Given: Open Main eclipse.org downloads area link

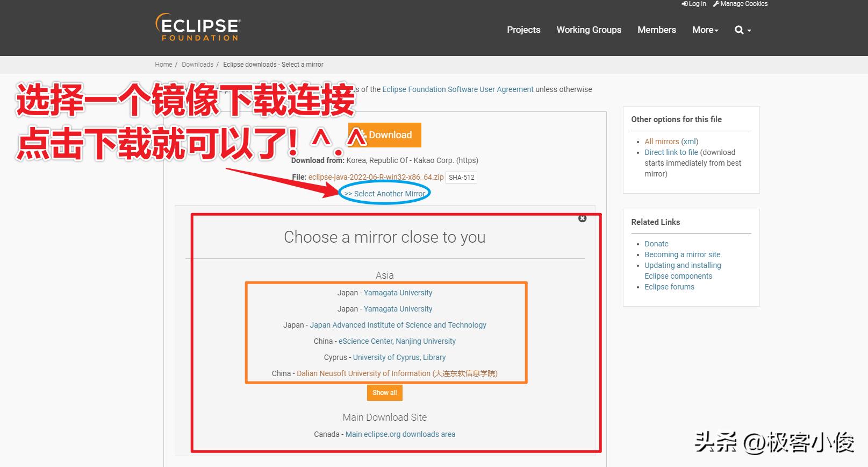Looking at the screenshot, I should pyautogui.click(x=400, y=434).
